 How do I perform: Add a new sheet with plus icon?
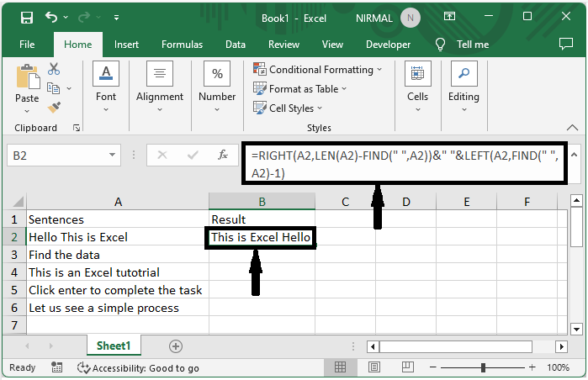pyautogui.click(x=176, y=346)
